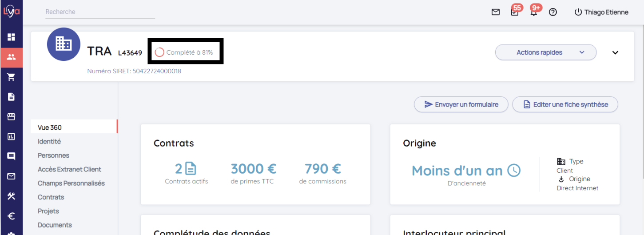Click the help question mark icon
This screenshot has height=235, width=644.
[x=553, y=12]
